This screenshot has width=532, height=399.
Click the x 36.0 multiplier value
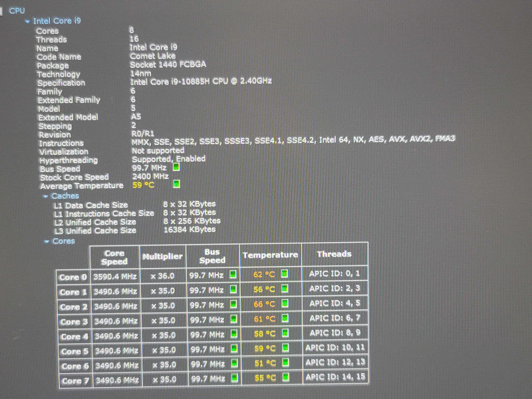pyautogui.click(x=162, y=276)
